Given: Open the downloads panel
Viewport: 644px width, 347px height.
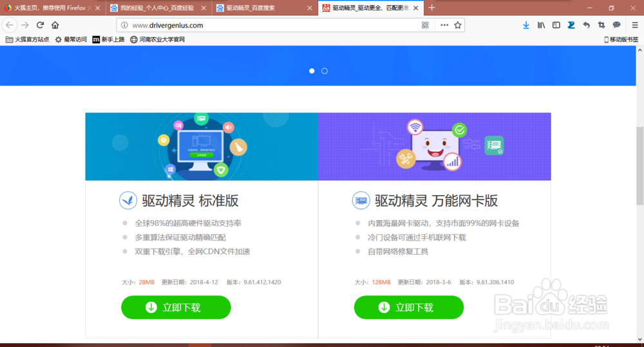Looking at the screenshot, I should [x=526, y=25].
